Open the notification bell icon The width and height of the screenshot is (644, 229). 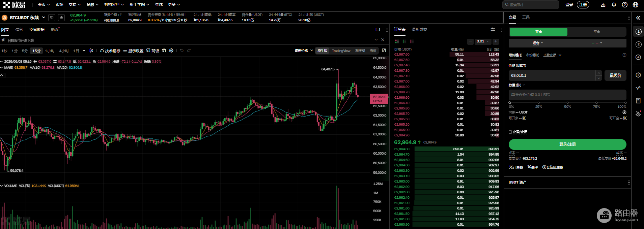pyautogui.click(x=614, y=5)
